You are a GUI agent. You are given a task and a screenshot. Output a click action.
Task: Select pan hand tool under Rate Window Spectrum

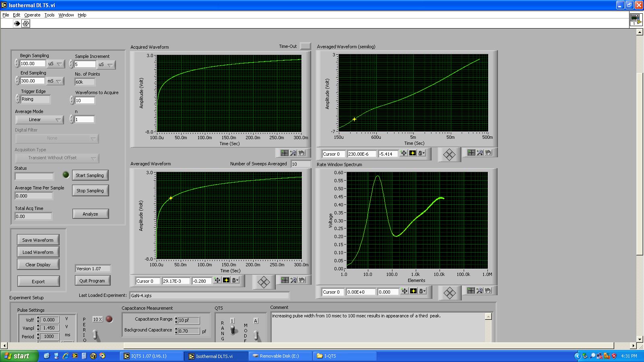[488, 290]
